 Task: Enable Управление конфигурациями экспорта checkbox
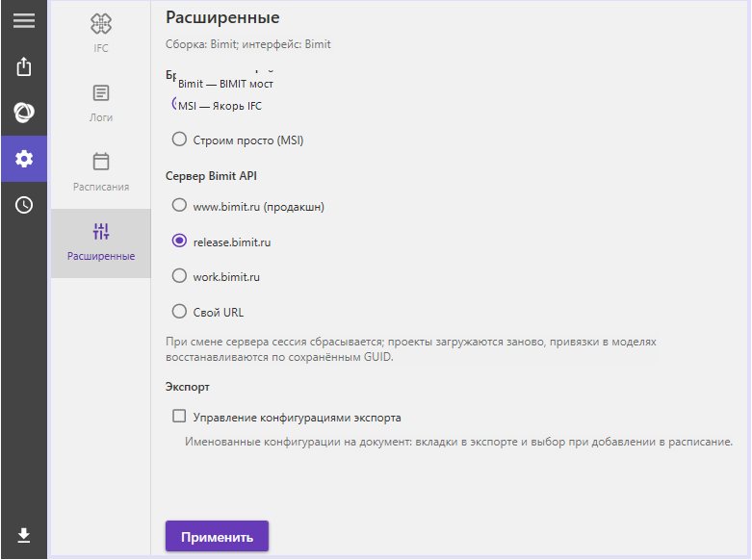pos(179,417)
